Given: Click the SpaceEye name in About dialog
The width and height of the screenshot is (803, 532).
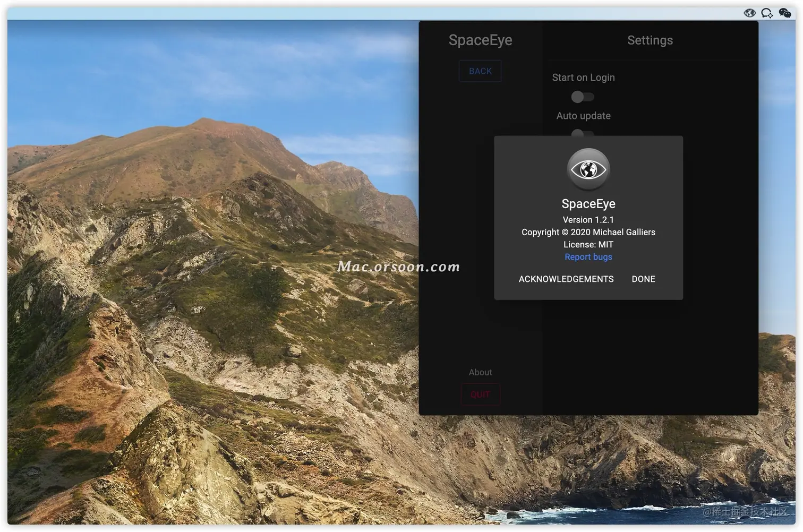Looking at the screenshot, I should 588,204.
